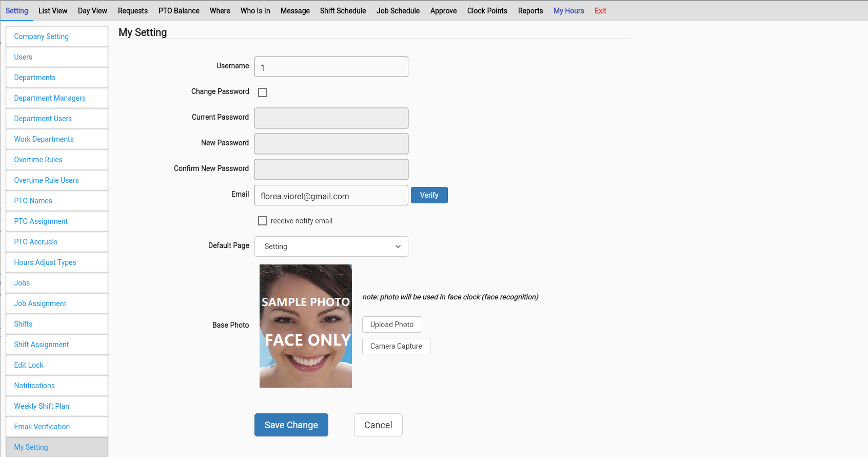The width and height of the screenshot is (868, 457).
Task: Click the sample base photo thumbnail
Action: tap(306, 326)
